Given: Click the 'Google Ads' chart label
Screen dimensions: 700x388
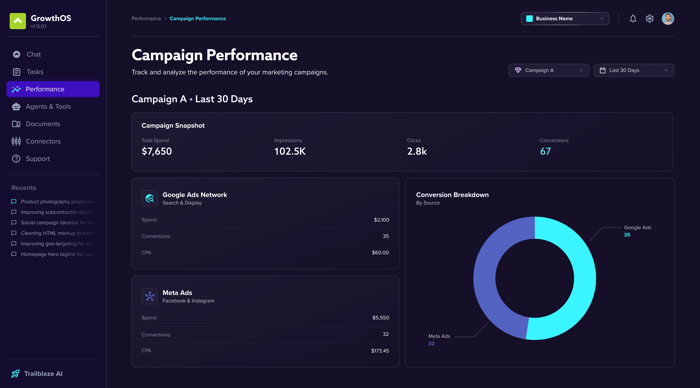Looking at the screenshot, I should [x=637, y=228].
